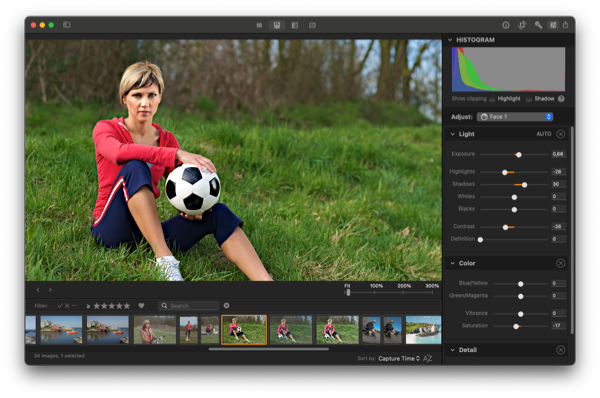
Task: Open the Sort by Capture Time dropdown
Action: pyautogui.click(x=399, y=359)
